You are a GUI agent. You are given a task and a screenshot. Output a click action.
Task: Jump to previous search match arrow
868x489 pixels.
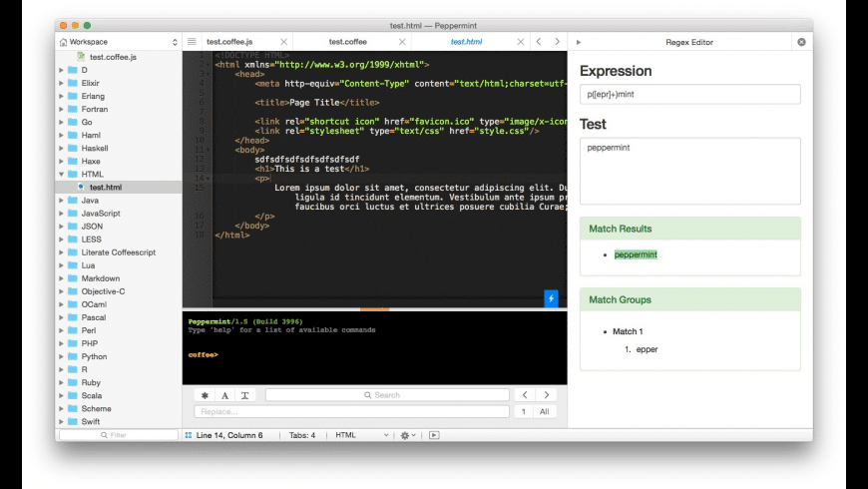point(525,395)
